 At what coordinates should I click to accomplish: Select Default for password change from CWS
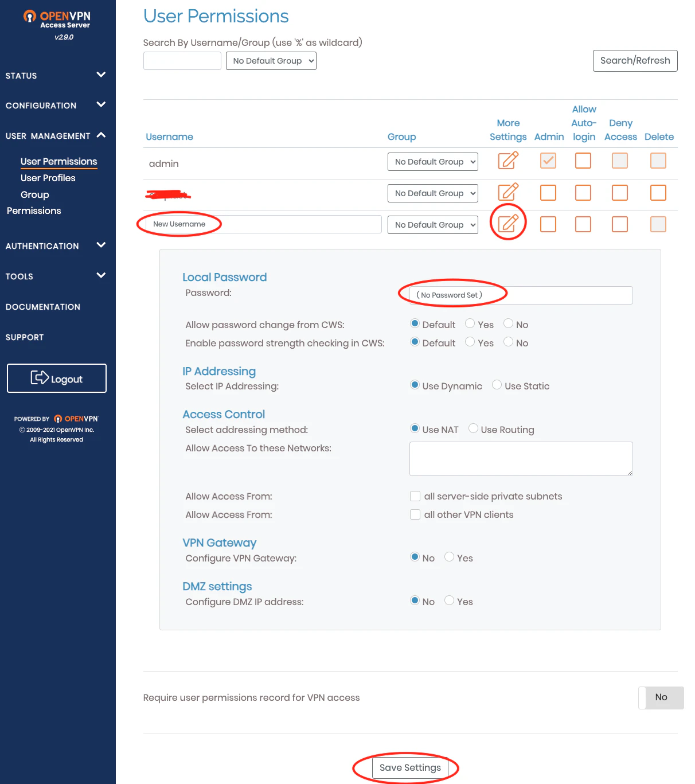click(415, 323)
